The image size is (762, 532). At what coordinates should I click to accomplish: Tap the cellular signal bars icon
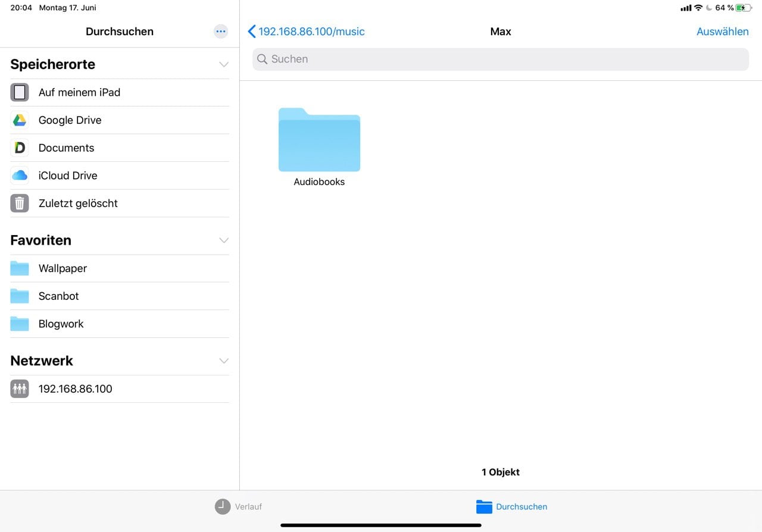tap(686, 8)
